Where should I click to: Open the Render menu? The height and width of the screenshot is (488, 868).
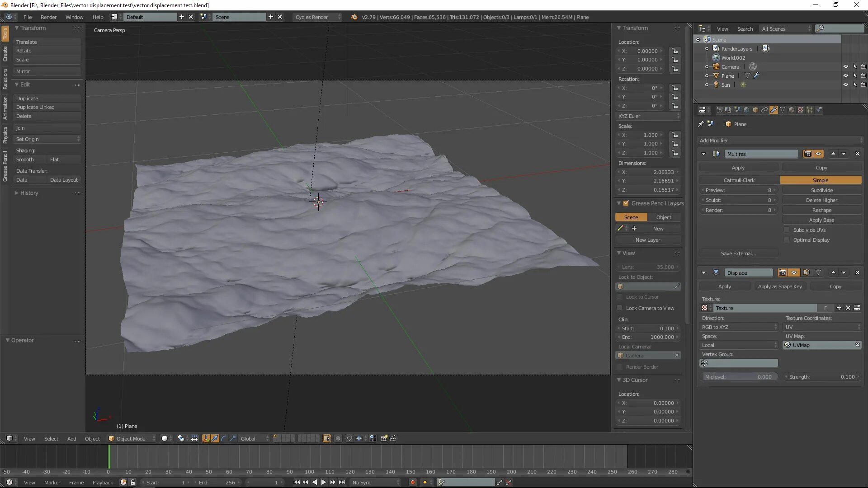pyautogui.click(x=48, y=17)
